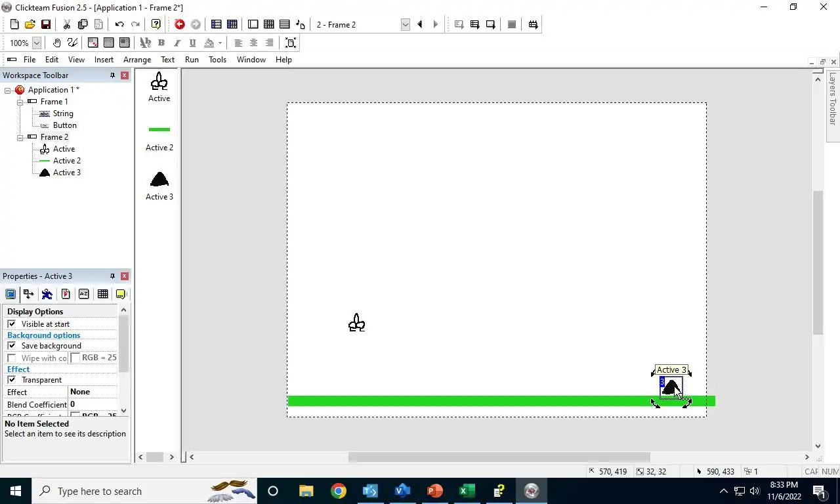The height and width of the screenshot is (504, 840).
Task: Toggle Transparent checkbox
Action: (x=12, y=380)
